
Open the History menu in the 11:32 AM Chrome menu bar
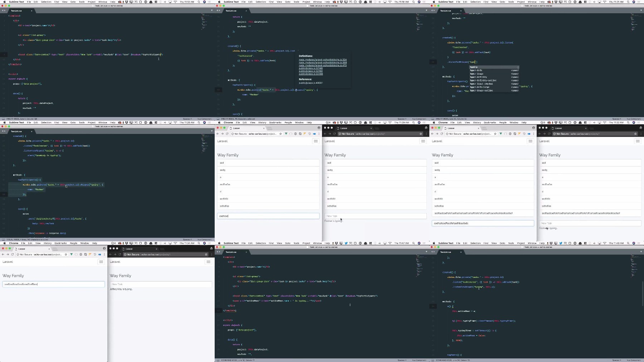477,122
